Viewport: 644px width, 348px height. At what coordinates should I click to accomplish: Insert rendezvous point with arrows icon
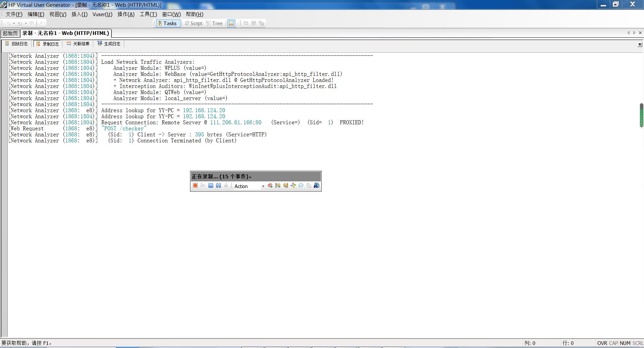293,186
